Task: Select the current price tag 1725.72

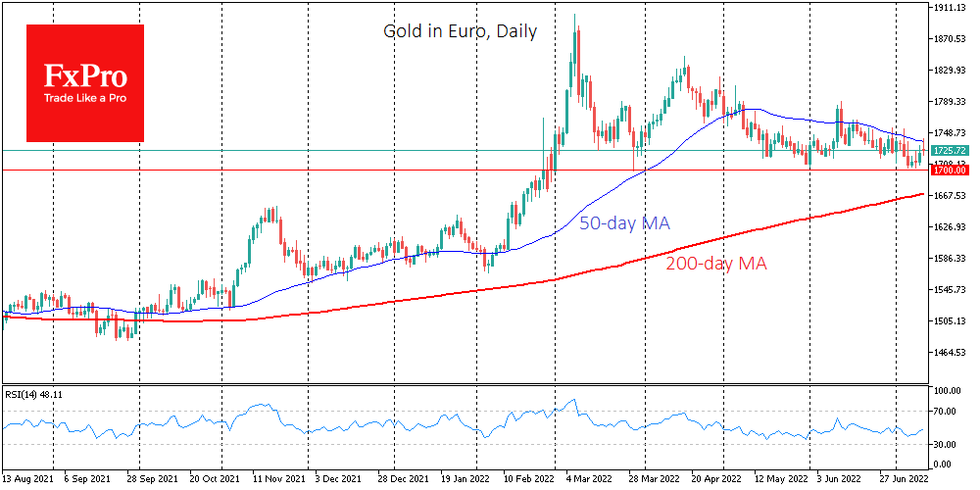Action: [x=950, y=150]
